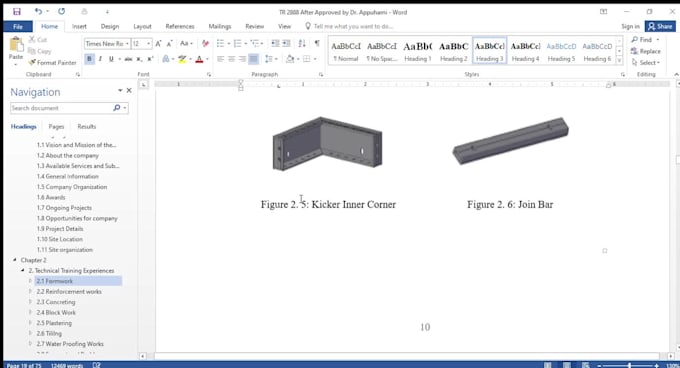The width and height of the screenshot is (680, 368).
Task: Toggle Justify alignment
Action: [254, 59]
